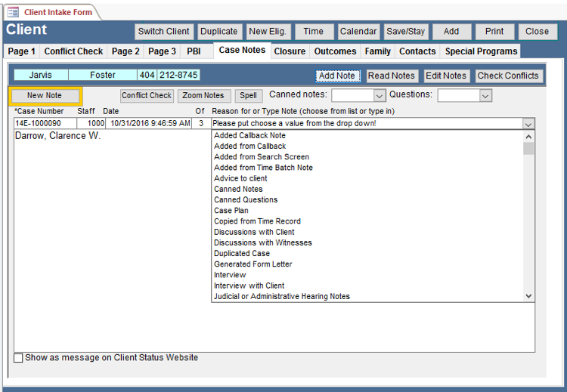Collapse the Reason for Note dropdown arrow
Screen dimensions: 567x392
coord(528,123)
